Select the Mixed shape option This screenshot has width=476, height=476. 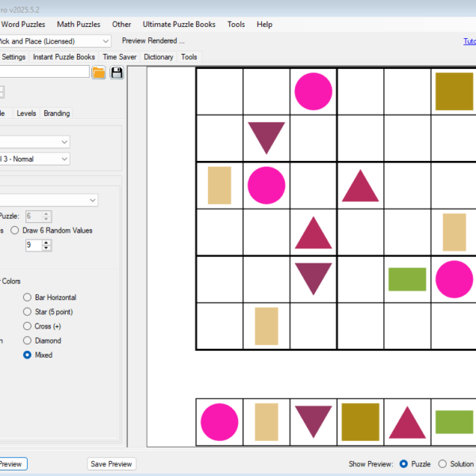(38, 355)
